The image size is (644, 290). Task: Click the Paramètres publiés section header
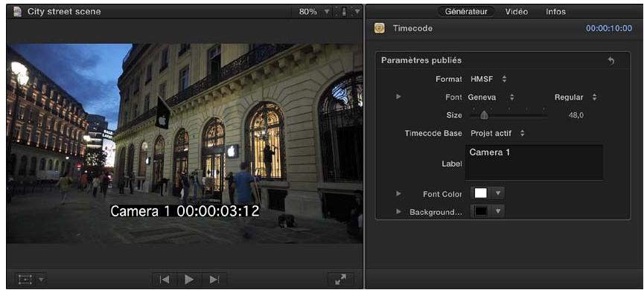tap(421, 60)
